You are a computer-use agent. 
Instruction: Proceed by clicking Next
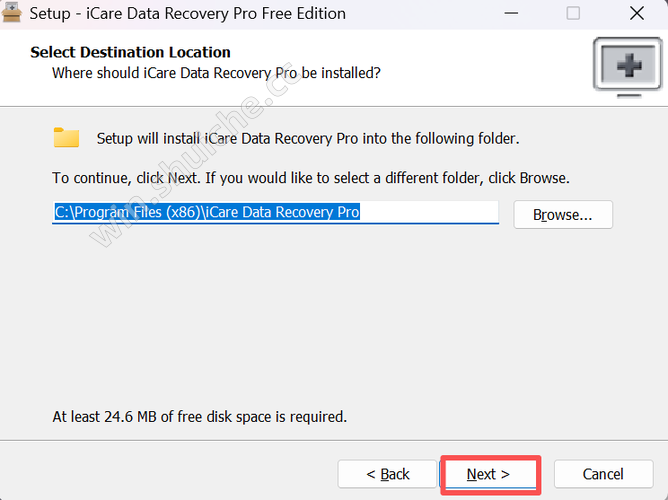(x=489, y=473)
